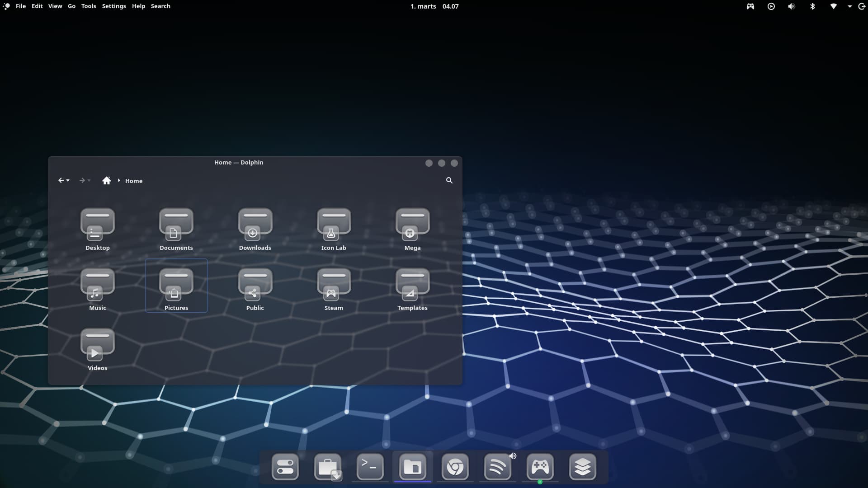Click the date and time in the top bar
The image size is (868, 488).
coord(434,6)
